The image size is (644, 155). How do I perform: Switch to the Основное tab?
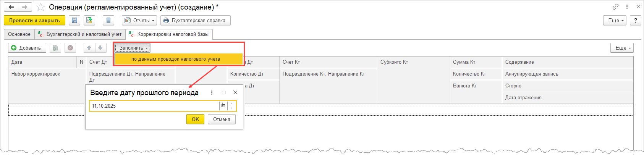click(x=19, y=34)
